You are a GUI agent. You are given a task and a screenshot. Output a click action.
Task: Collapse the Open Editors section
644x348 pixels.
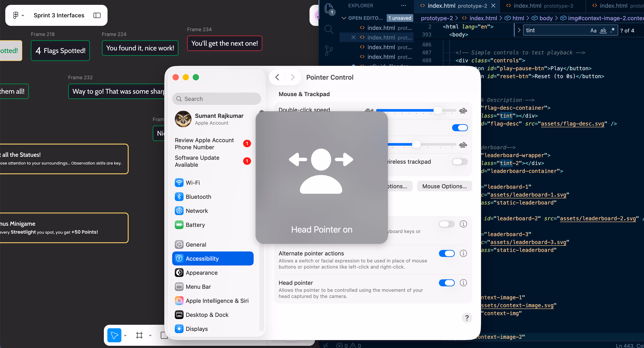pos(344,18)
